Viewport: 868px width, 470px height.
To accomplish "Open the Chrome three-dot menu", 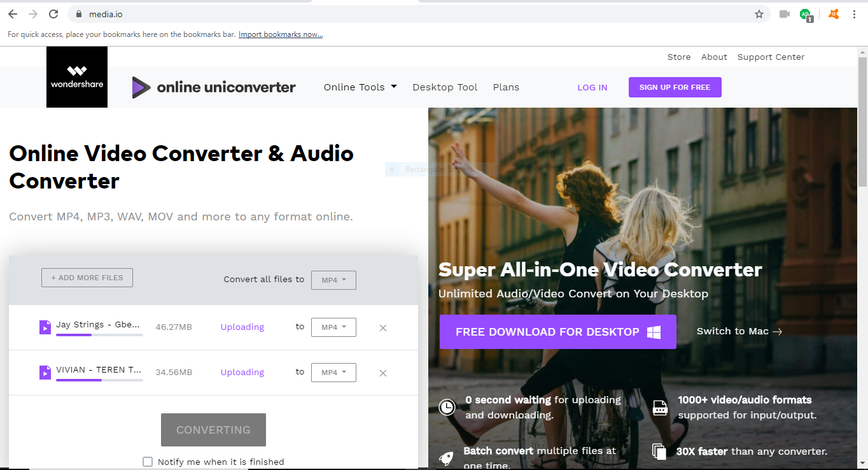I will point(854,14).
